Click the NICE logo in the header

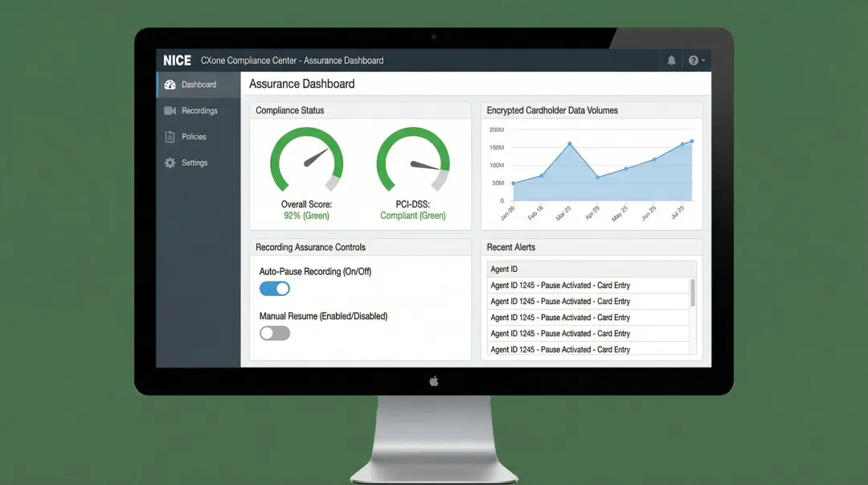point(177,60)
